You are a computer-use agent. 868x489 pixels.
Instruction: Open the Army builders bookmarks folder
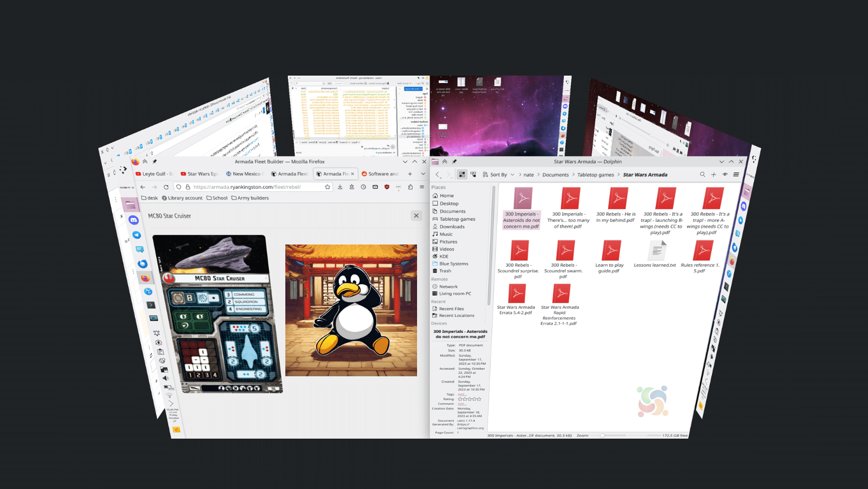tap(250, 198)
